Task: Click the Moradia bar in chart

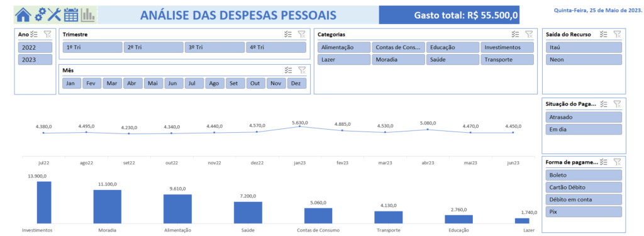Action: (107, 206)
